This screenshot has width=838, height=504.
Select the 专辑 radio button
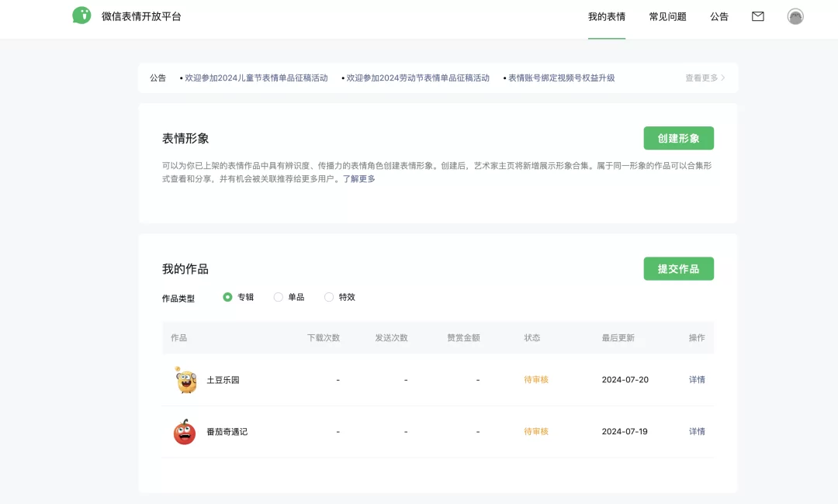pyautogui.click(x=227, y=297)
